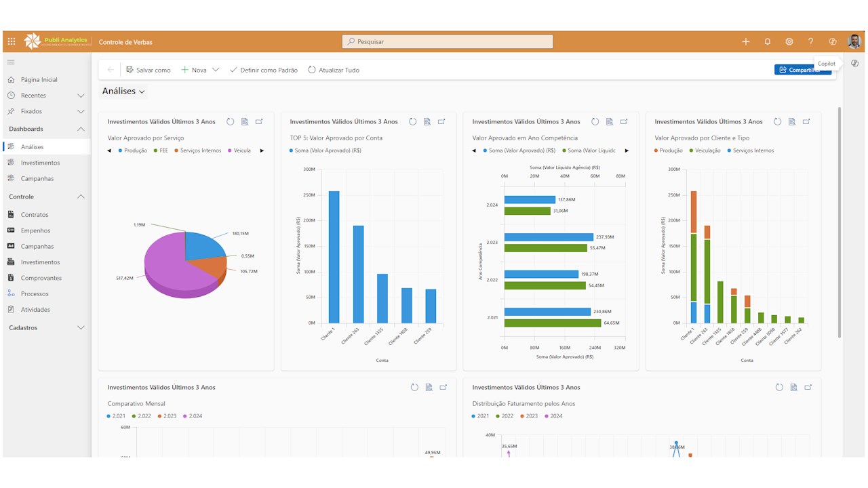Toggle 2022 series in Distribuição Faturamento
Viewport: 868px width, 488px height.
[505, 416]
